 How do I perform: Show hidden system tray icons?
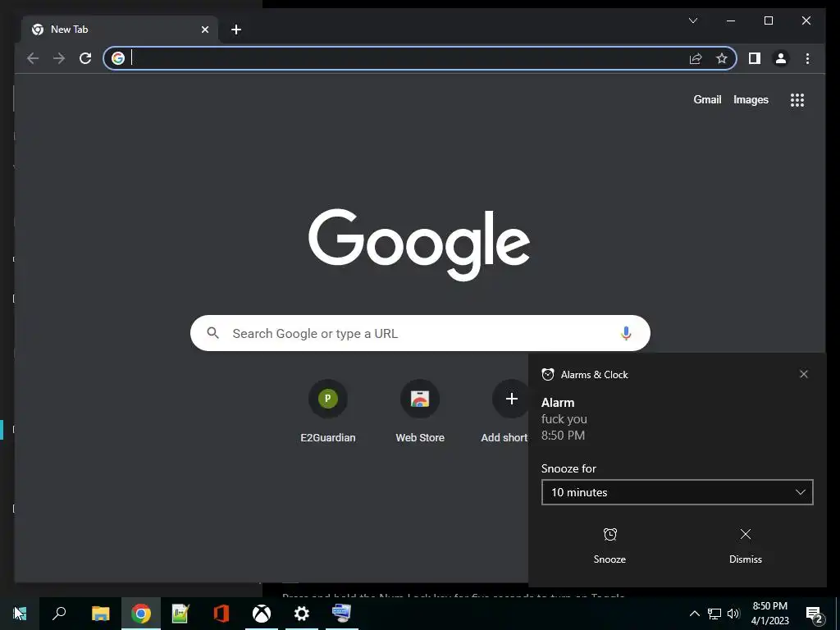694,614
